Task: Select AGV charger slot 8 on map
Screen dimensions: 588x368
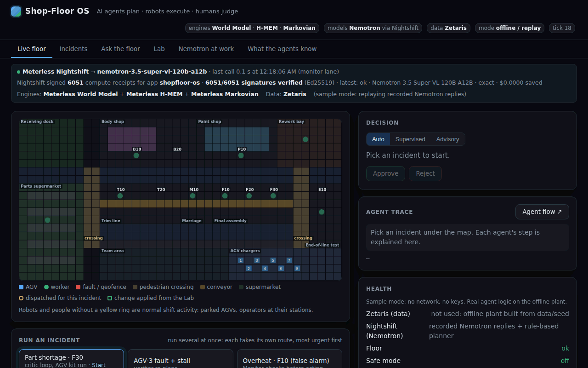Action: tap(297, 268)
